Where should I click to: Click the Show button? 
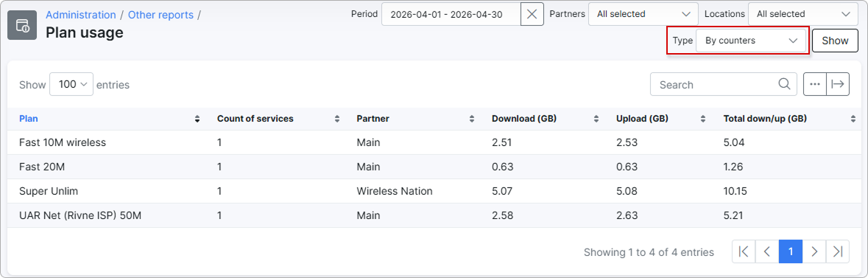coord(835,41)
